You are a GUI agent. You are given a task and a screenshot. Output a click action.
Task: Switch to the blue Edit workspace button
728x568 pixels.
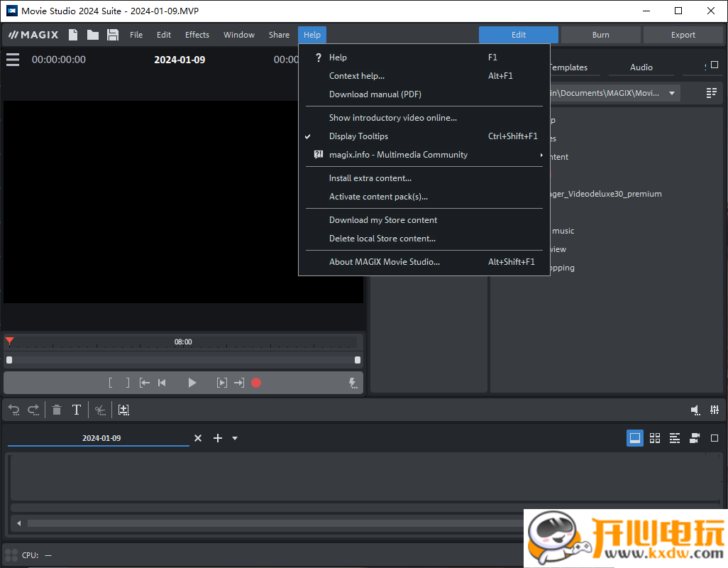pos(518,35)
